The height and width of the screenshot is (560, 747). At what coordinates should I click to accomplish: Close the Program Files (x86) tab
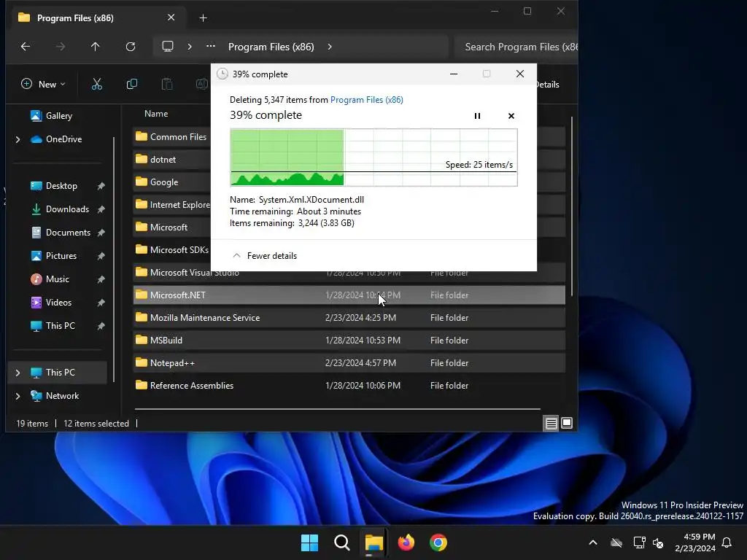(x=171, y=17)
